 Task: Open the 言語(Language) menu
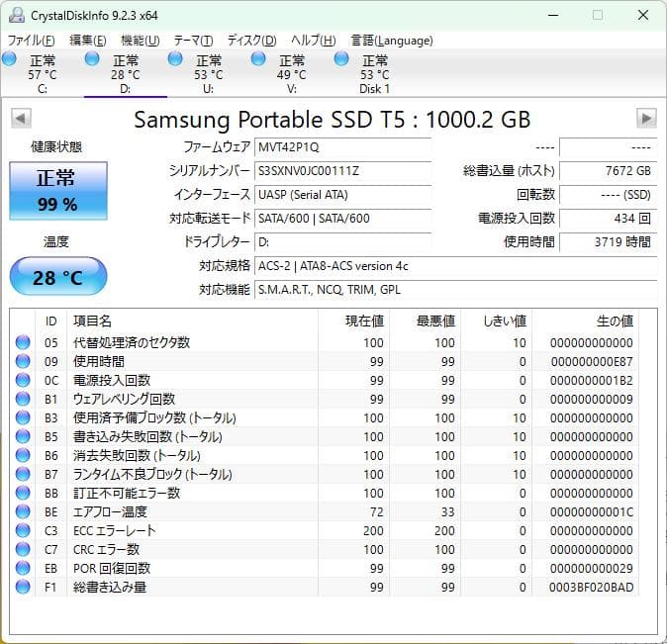pos(392,41)
